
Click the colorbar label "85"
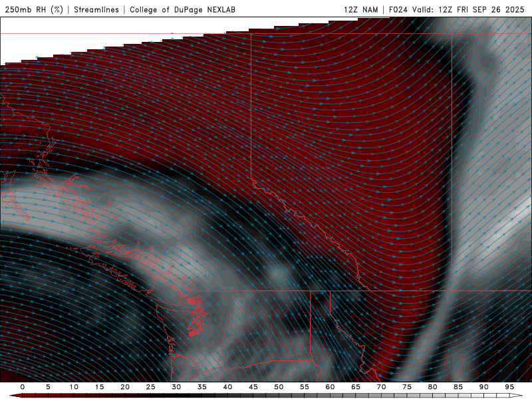pyautogui.click(x=458, y=387)
